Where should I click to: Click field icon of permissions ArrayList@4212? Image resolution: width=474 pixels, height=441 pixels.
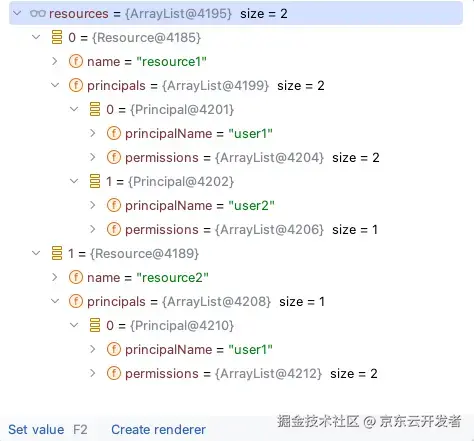pyautogui.click(x=114, y=373)
